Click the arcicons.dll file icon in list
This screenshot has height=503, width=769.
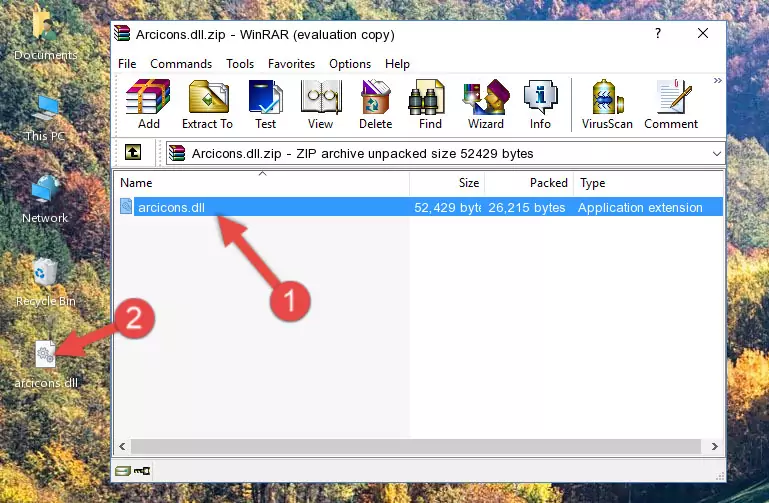[x=126, y=206]
